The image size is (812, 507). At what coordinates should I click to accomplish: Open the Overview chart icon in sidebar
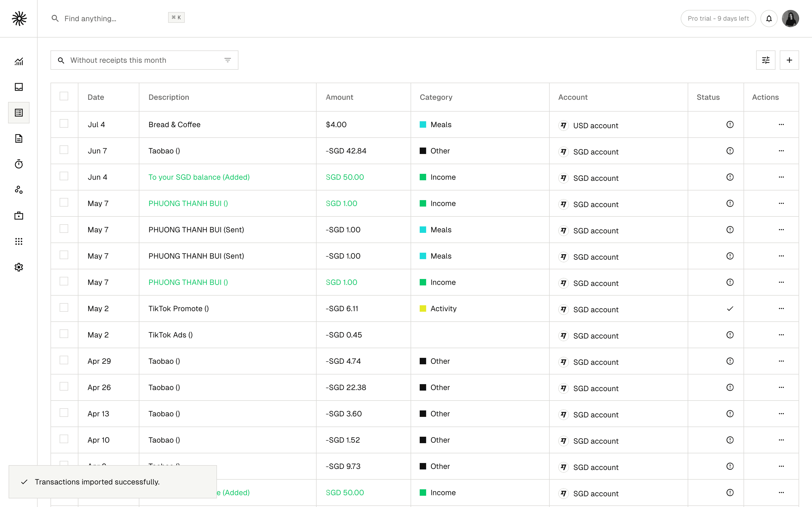coord(19,61)
